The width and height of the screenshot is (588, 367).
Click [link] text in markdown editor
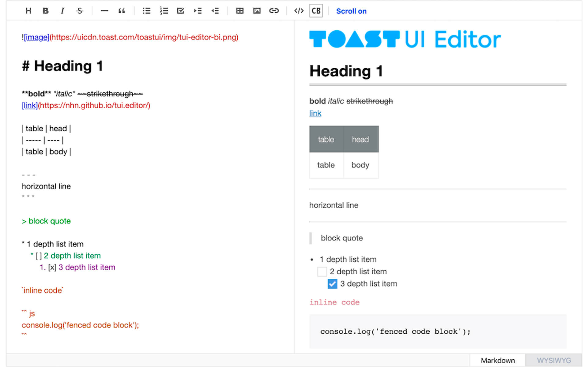(30, 105)
